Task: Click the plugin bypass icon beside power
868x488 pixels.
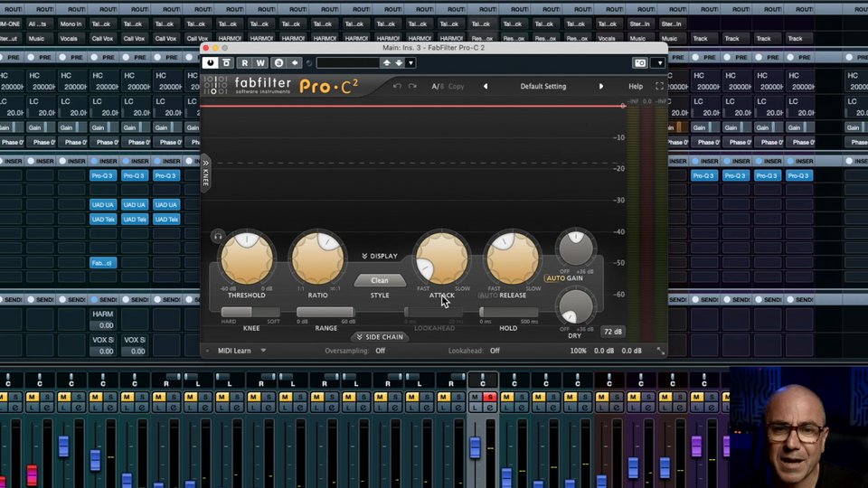Action: tap(226, 63)
